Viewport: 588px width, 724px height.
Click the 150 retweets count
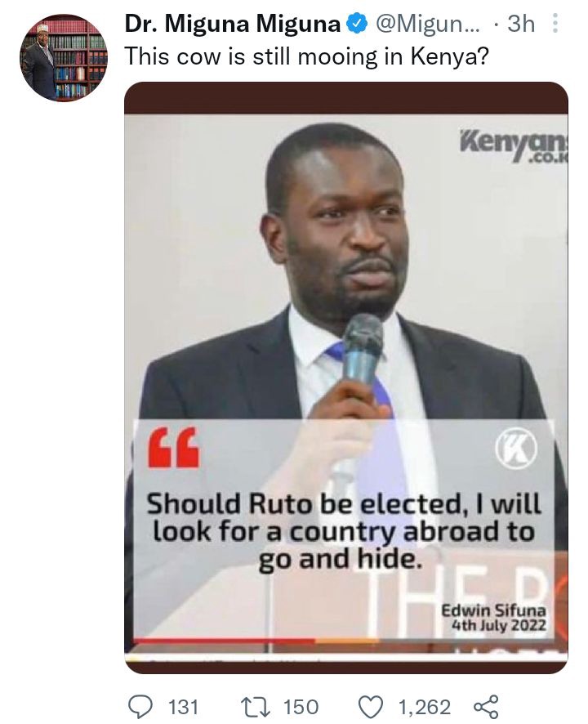[x=301, y=707]
